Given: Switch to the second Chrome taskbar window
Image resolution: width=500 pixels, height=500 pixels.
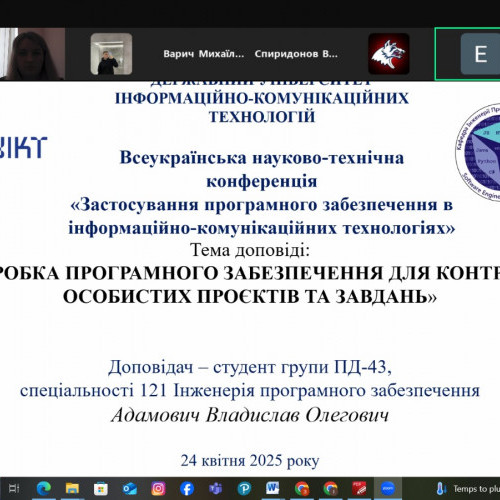Looking at the screenshot, I should pos(330,489).
